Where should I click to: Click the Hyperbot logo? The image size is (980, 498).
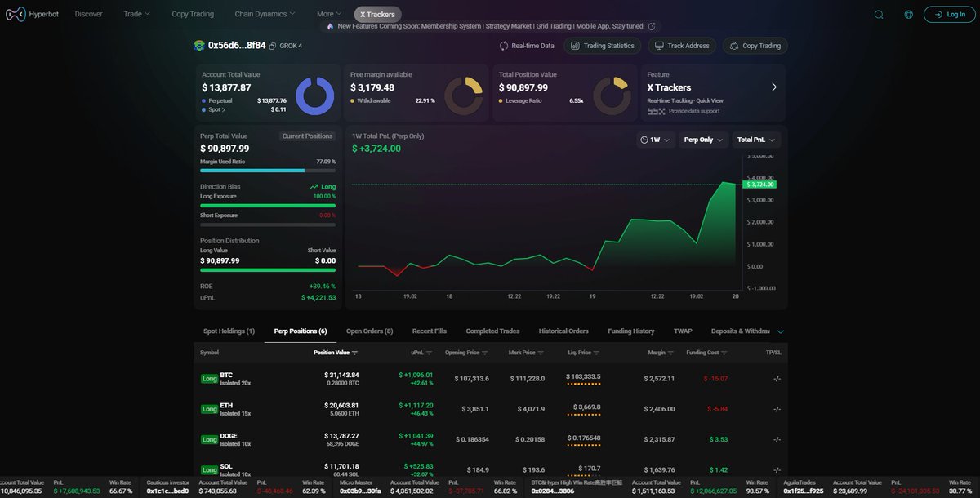[x=32, y=14]
